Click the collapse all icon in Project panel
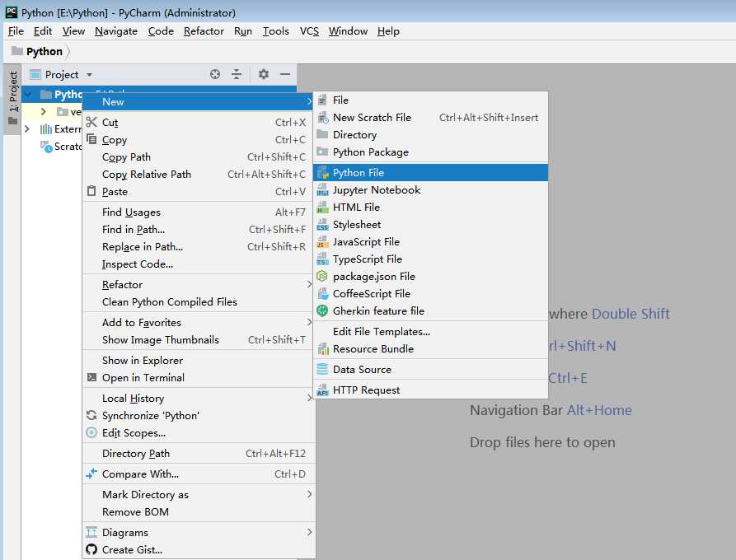 (x=237, y=74)
